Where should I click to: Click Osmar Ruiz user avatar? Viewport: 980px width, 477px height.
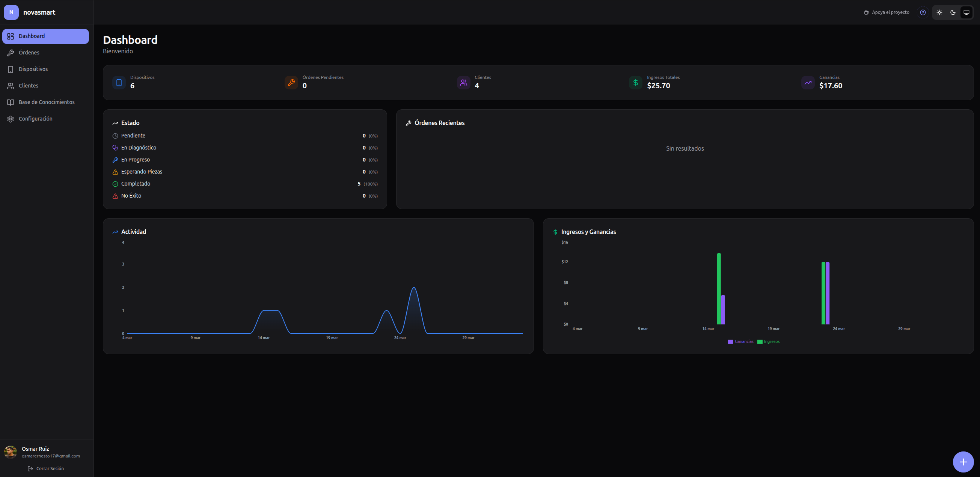coord(11,452)
